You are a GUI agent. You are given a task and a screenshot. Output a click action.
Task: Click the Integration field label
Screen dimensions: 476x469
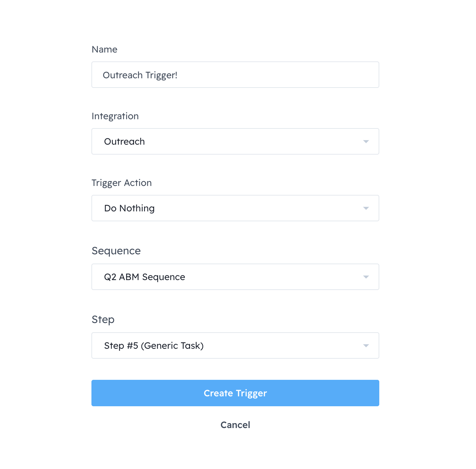pyautogui.click(x=115, y=116)
